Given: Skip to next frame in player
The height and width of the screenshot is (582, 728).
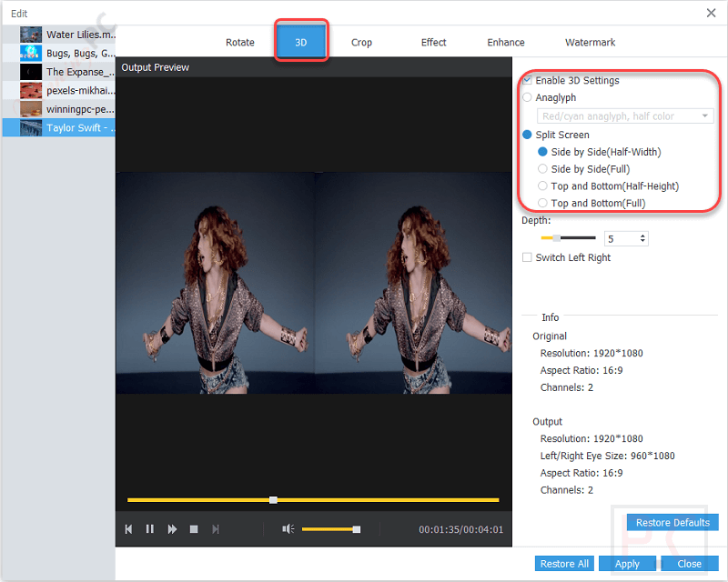Looking at the screenshot, I should click(216, 529).
